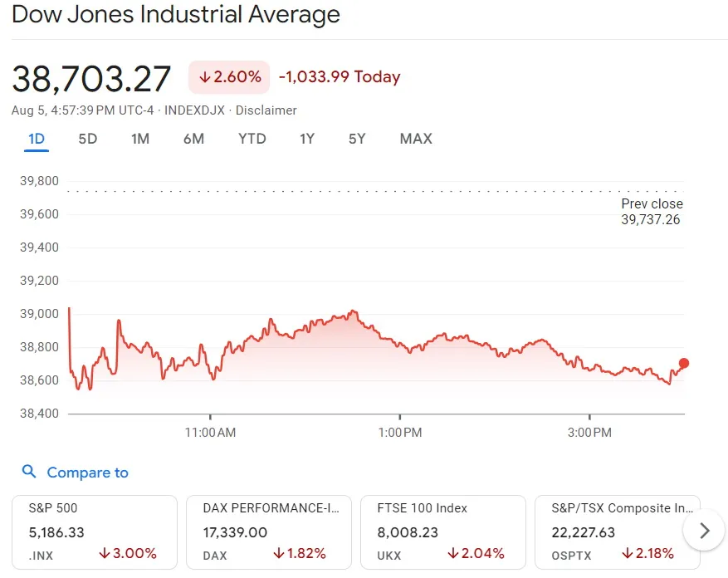
Task: Select the 5Y range tab
Action: 357,139
